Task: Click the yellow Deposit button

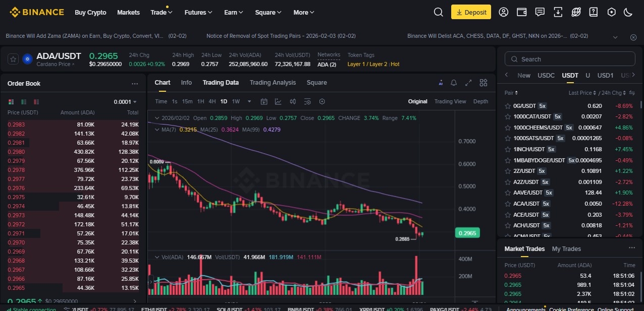Action: (x=471, y=12)
